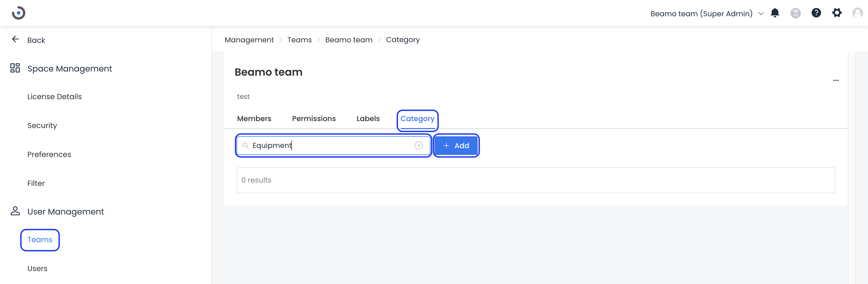Navigate to Beamo team breadcrumb
Viewport: 868px width, 284px height.
349,40
